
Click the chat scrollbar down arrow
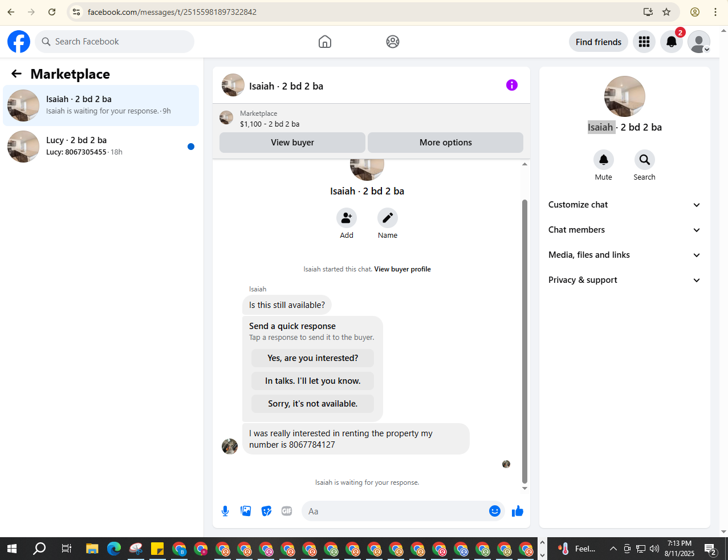[x=524, y=488]
